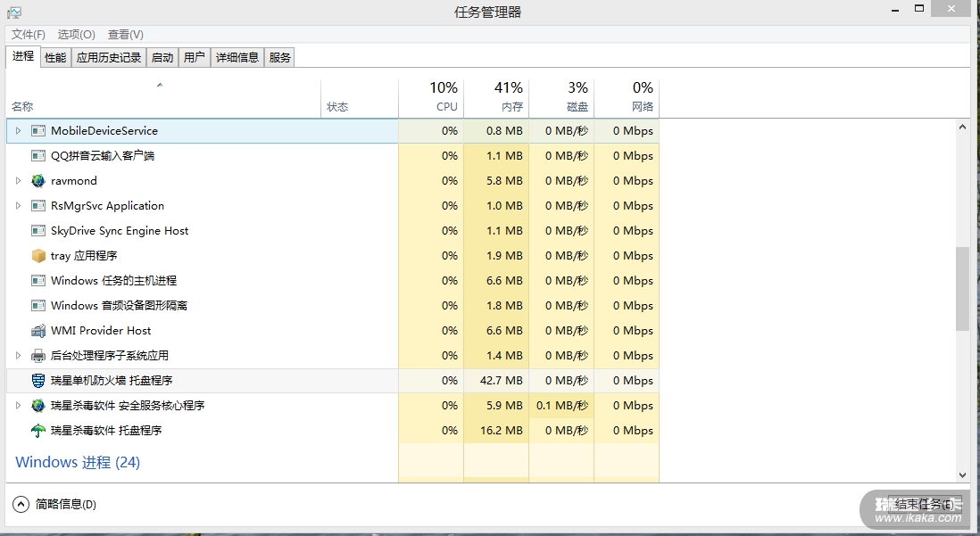This screenshot has width=980, height=536.
Task: Click the 瑞星单机防火墙 shield icon
Action: [38, 381]
